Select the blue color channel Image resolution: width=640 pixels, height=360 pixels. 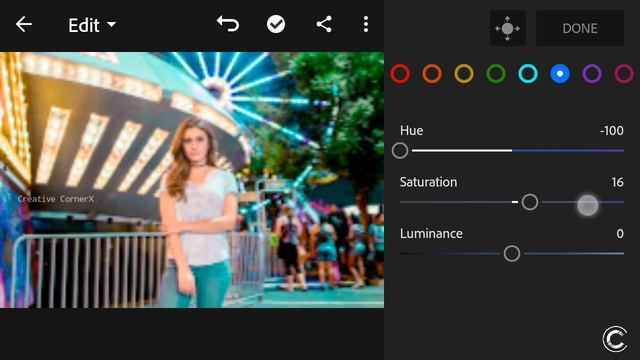560,74
